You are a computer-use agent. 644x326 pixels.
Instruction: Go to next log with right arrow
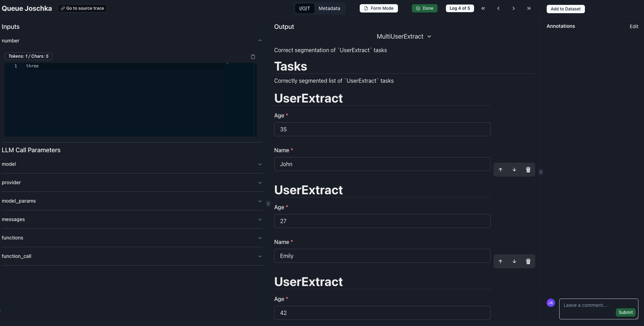(513, 8)
